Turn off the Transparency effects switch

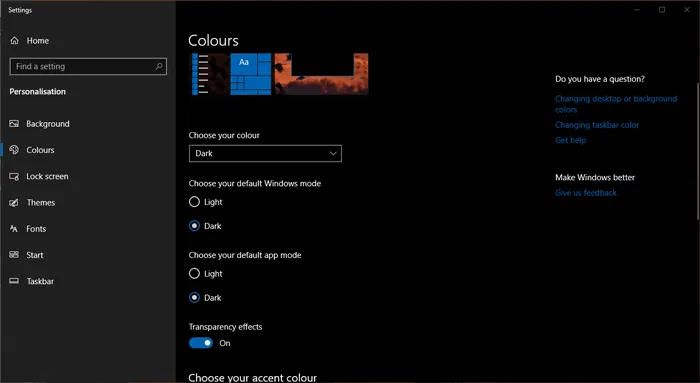pyautogui.click(x=201, y=343)
